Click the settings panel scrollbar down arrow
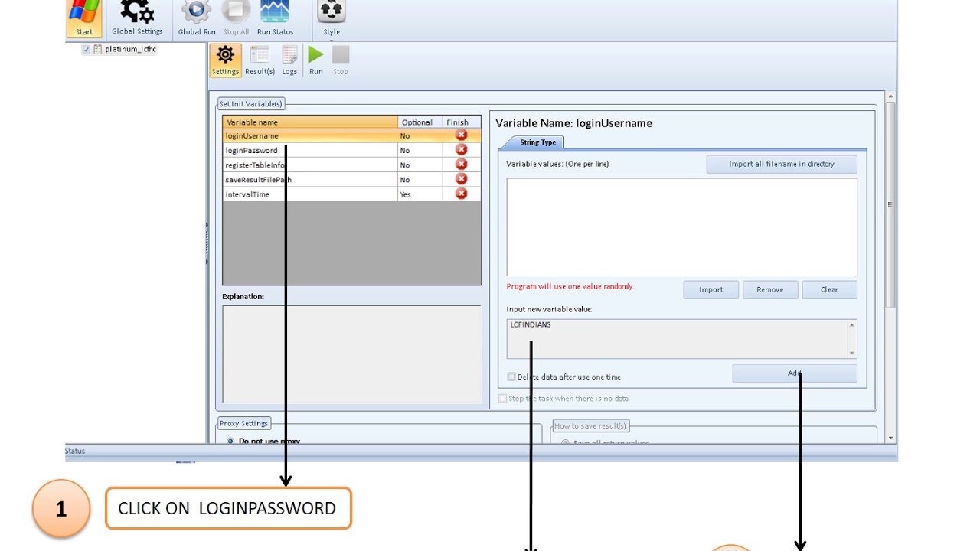The image size is (980, 551). click(x=890, y=437)
